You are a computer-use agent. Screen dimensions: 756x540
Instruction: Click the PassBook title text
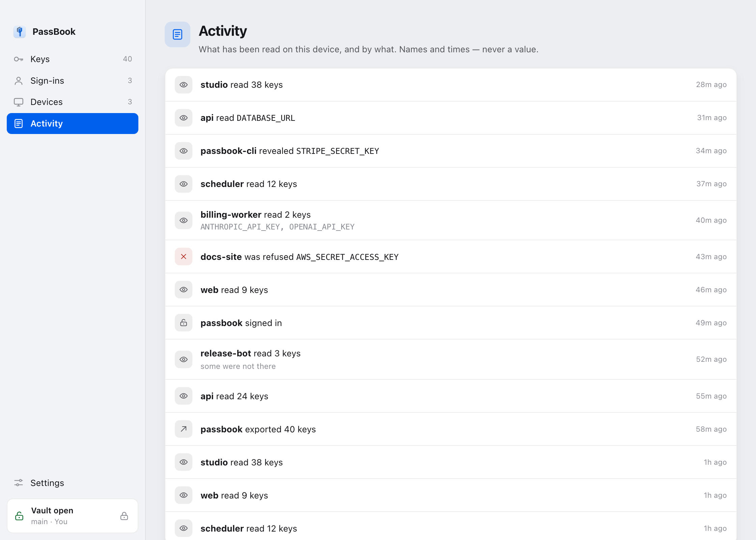click(54, 32)
